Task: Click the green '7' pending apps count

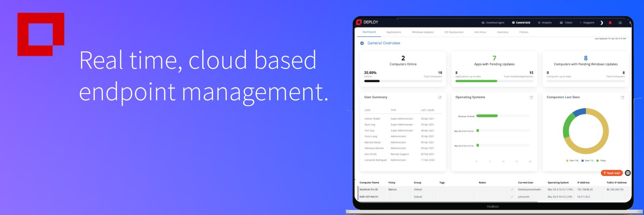Action: click(494, 58)
